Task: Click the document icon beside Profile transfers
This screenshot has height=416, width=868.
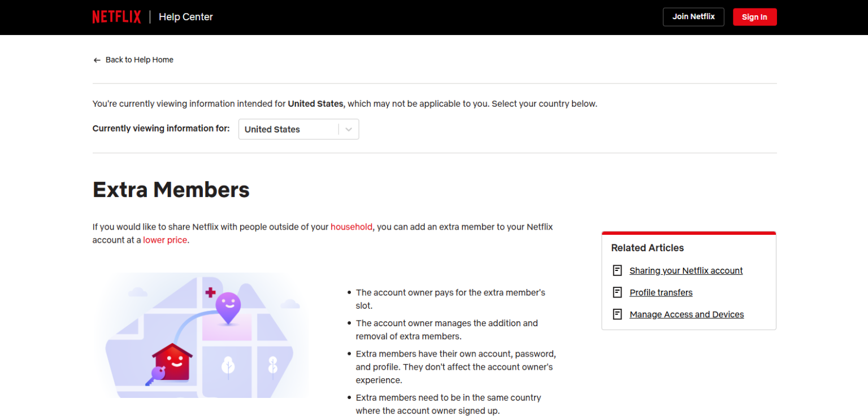Action: point(618,292)
